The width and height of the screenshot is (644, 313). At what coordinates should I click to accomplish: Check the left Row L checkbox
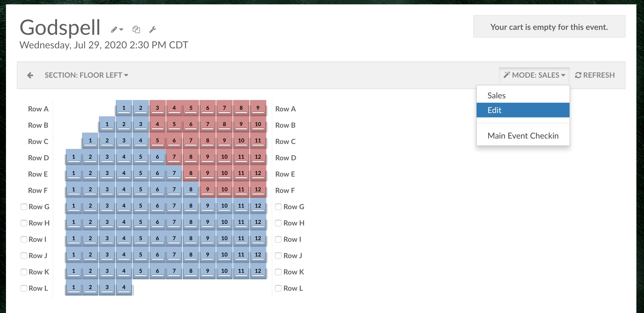pos(24,288)
